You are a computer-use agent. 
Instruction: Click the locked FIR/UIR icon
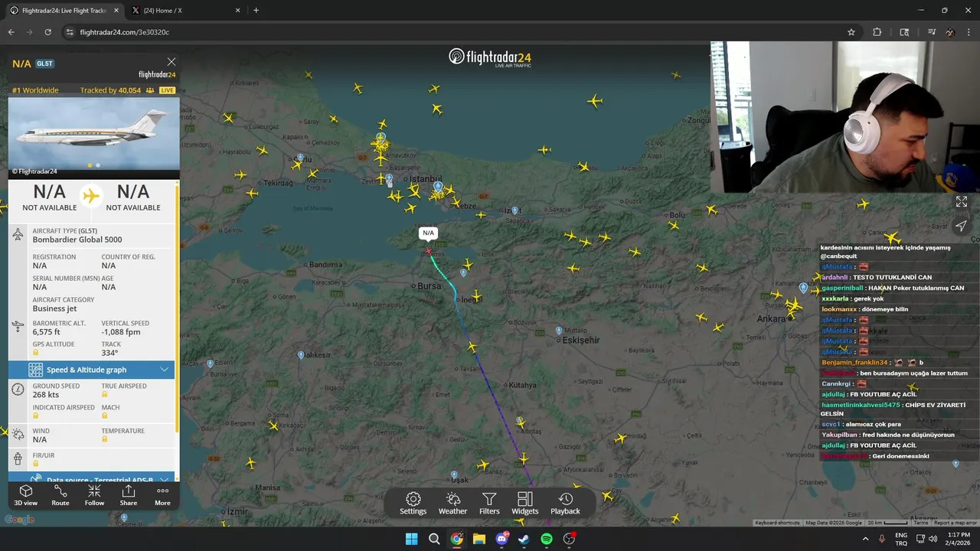tap(35, 464)
